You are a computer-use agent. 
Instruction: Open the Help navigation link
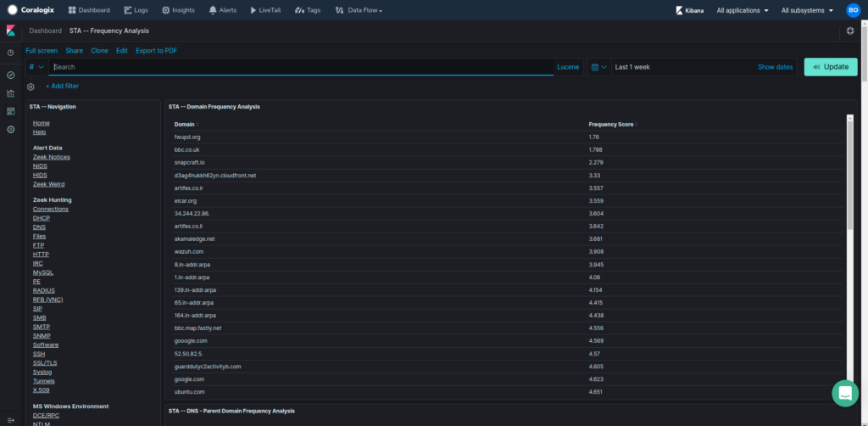(39, 132)
